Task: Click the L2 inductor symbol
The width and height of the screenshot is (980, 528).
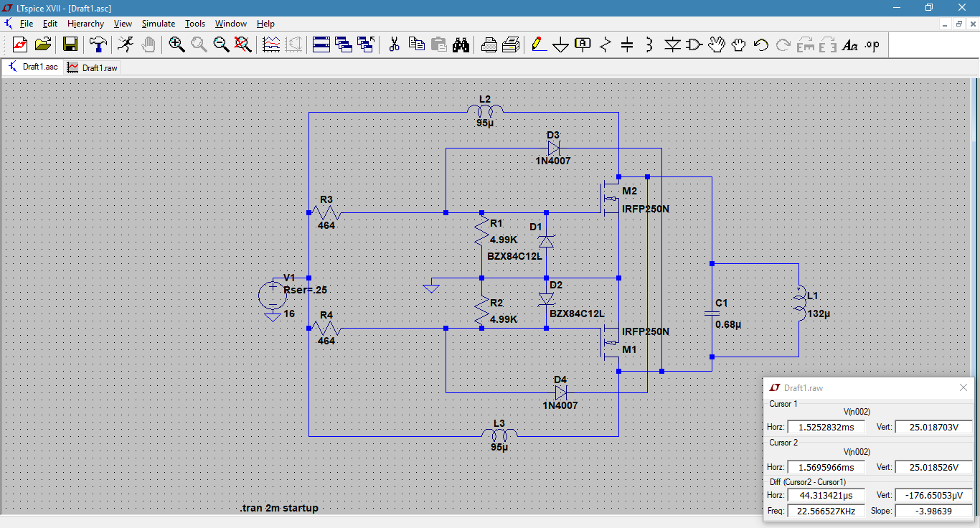Action: point(485,110)
